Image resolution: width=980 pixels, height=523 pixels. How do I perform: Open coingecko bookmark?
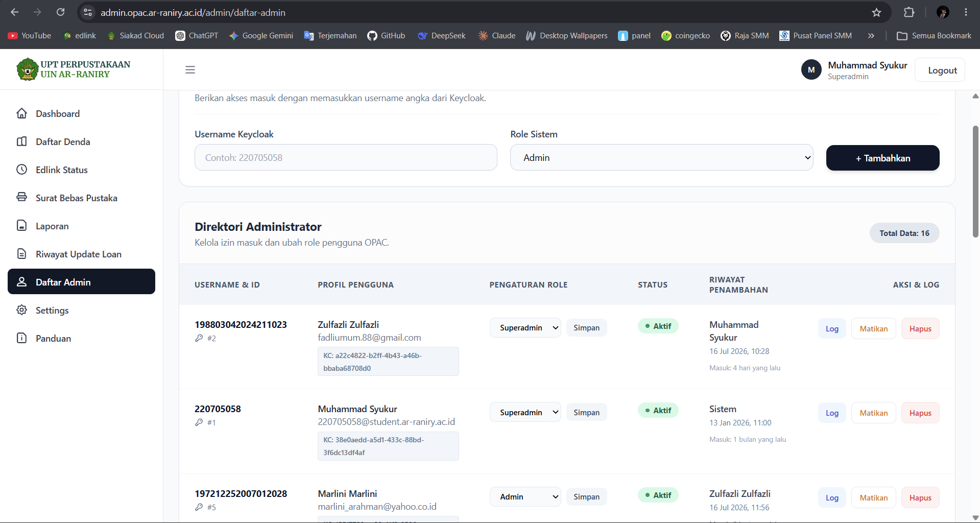(x=685, y=36)
